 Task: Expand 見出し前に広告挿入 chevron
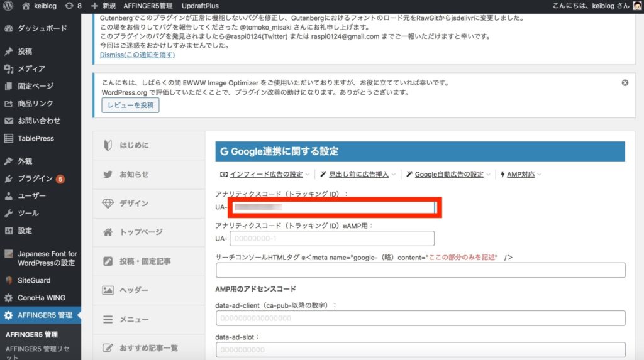coord(394,175)
